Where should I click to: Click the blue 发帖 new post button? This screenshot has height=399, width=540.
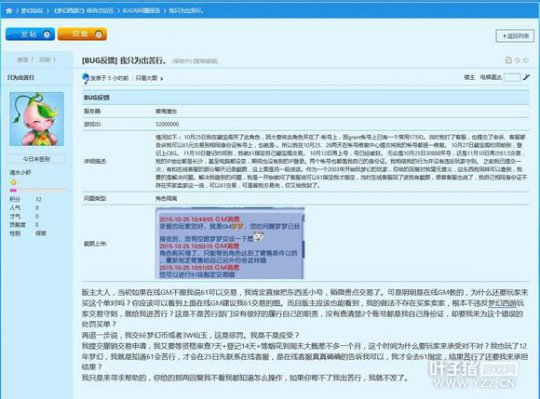[x=30, y=34]
